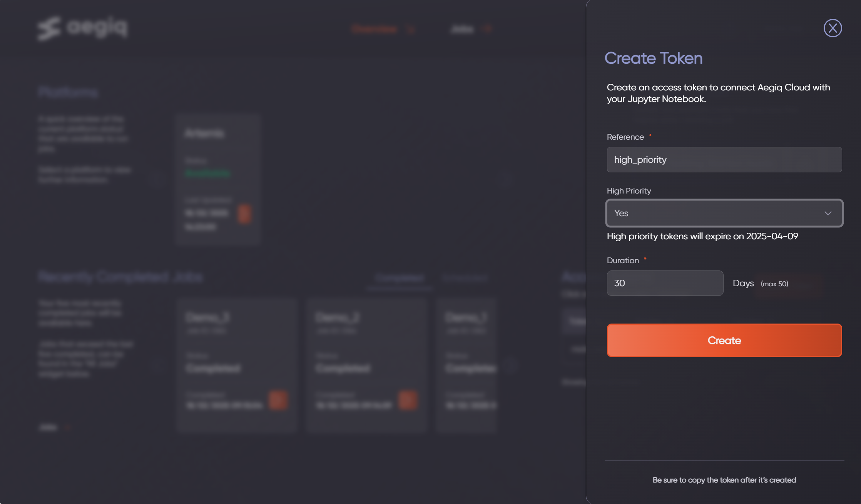
Task: Click the aegiq logo
Action: (83, 28)
